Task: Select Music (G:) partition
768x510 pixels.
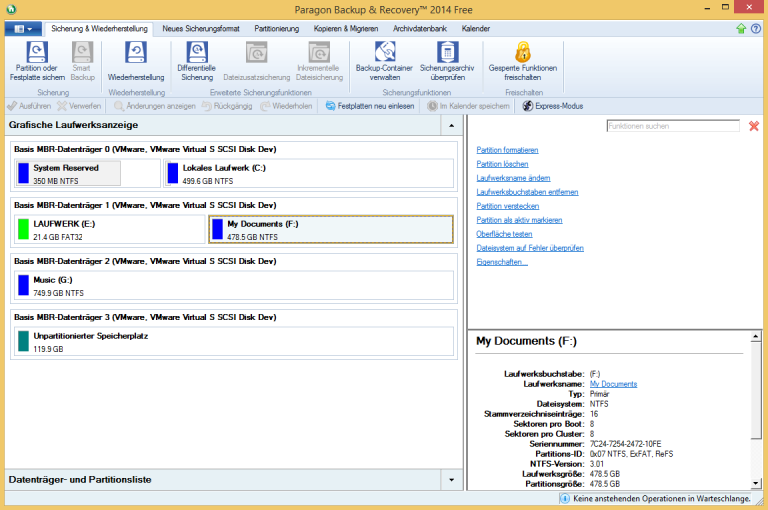Action: click(x=234, y=286)
